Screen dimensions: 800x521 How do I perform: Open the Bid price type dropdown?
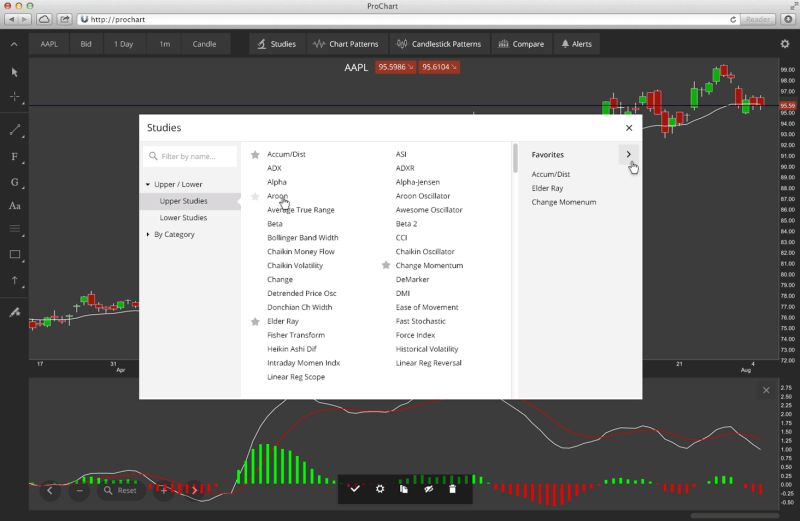pyautogui.click(x=86, y=44)
